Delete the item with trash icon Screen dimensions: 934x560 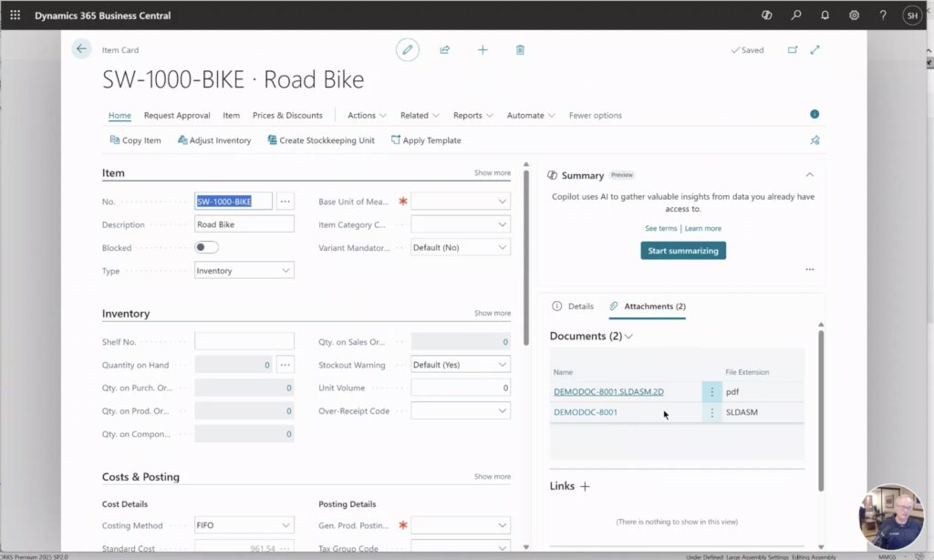tap(520, 50)
